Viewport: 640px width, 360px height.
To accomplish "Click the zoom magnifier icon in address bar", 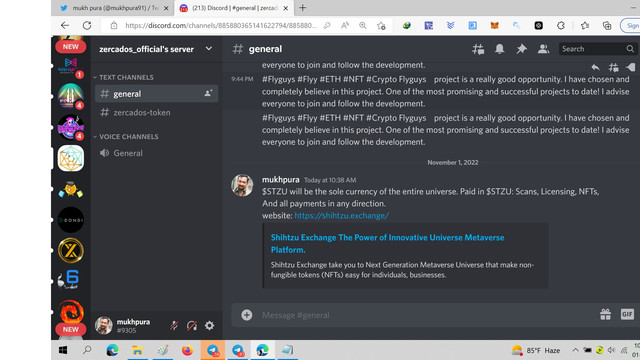I will [x=363, y=25].
